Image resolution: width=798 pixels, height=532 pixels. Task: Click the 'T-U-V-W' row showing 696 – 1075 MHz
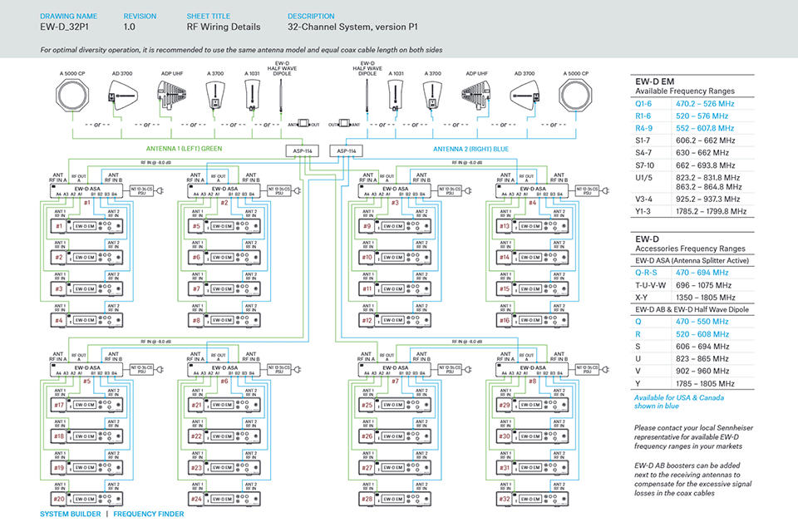pos(692,285)
